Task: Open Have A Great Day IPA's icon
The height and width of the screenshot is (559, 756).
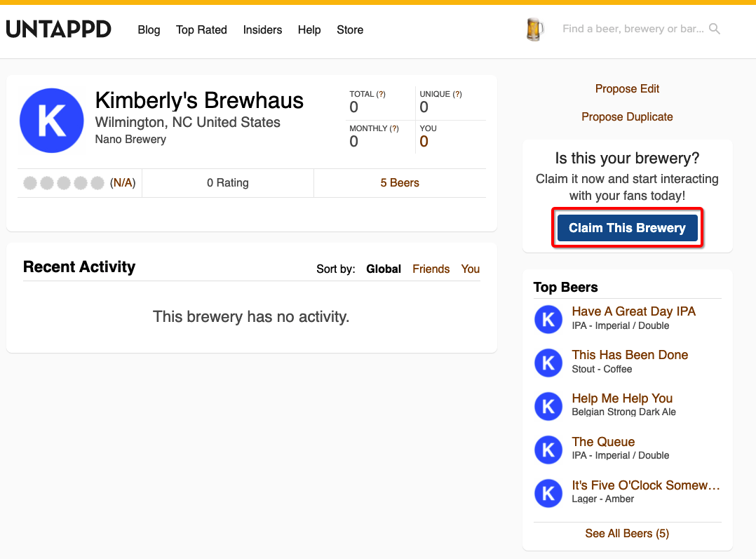Action: tap(548, 319)
